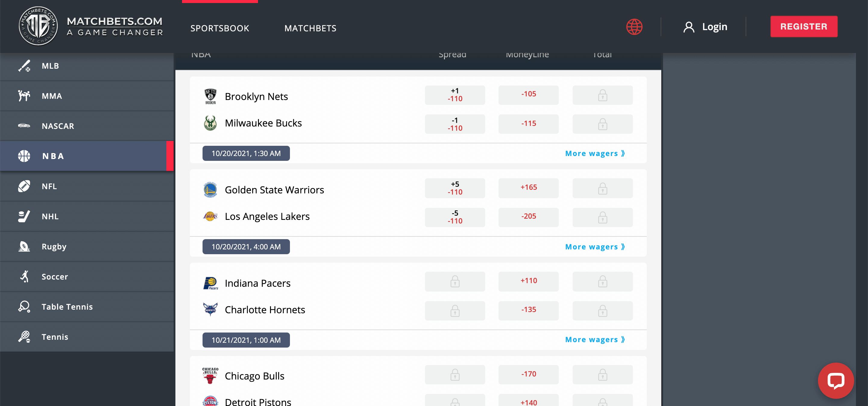868x406 pixels.
Task: Open the Login link
Action: (x=714, y=26)
